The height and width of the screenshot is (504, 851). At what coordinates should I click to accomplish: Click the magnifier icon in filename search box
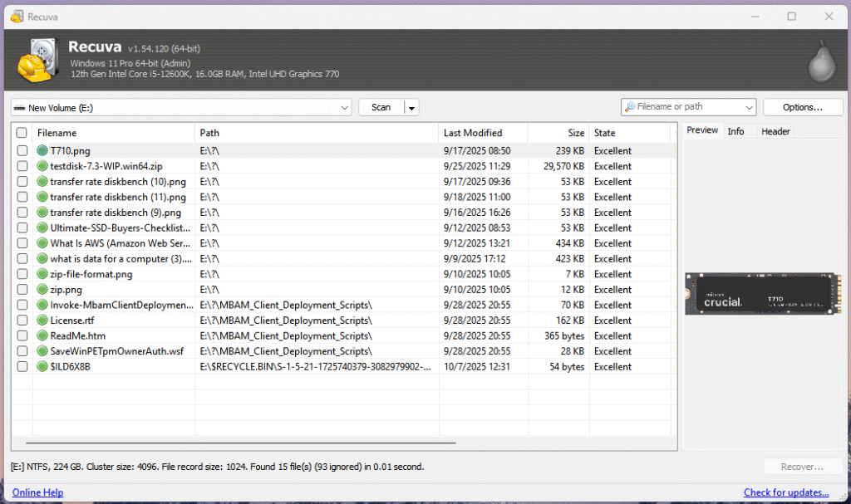click(631, 107)
